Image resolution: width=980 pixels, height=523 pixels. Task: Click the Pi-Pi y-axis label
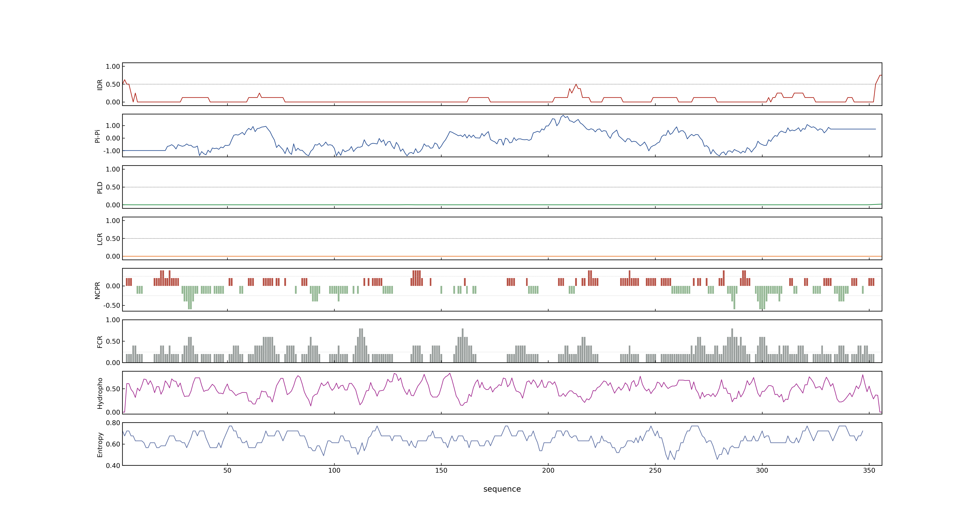pos(97,136)
